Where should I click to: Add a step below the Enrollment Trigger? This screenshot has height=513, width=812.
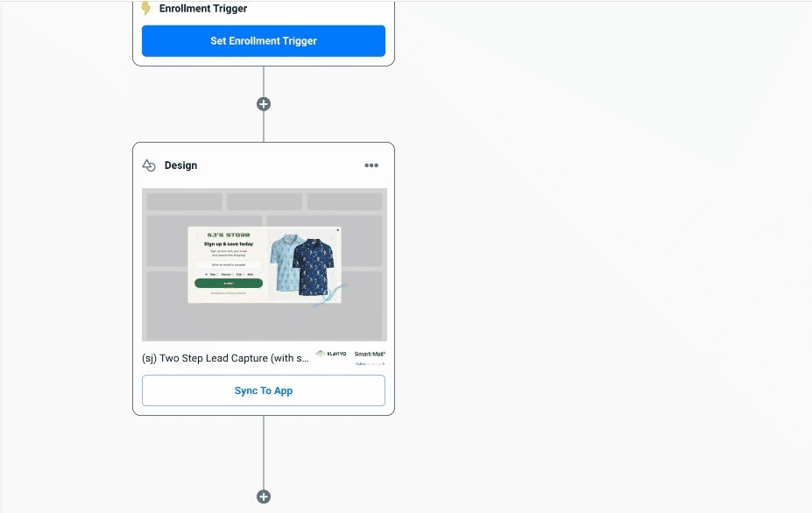pyautogui.click(x=264, y=104)
